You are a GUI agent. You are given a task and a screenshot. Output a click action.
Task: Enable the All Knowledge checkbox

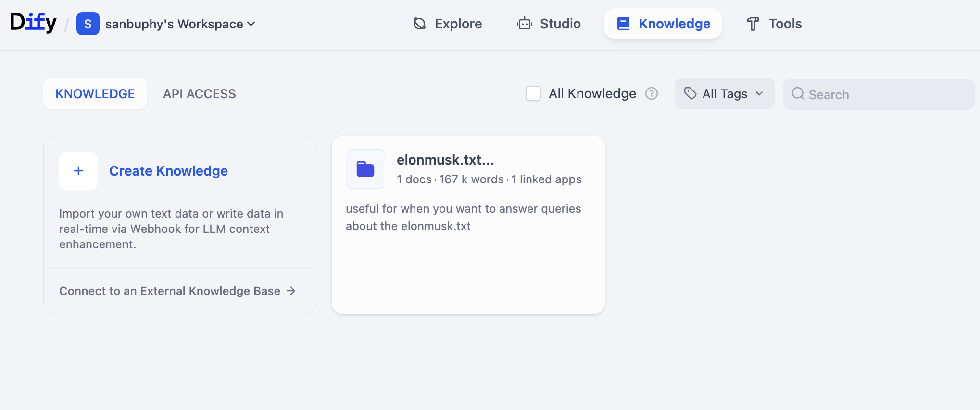click(x=533, y=93)
